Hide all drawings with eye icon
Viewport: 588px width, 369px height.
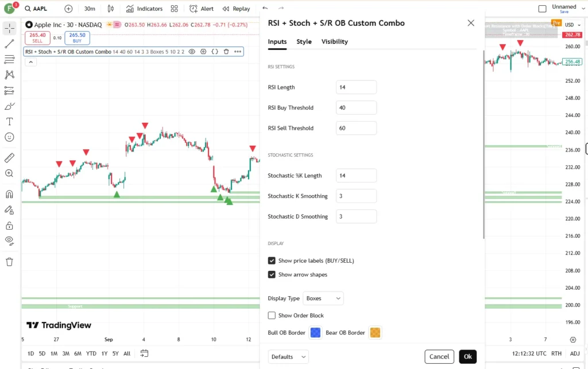[9, 241]
